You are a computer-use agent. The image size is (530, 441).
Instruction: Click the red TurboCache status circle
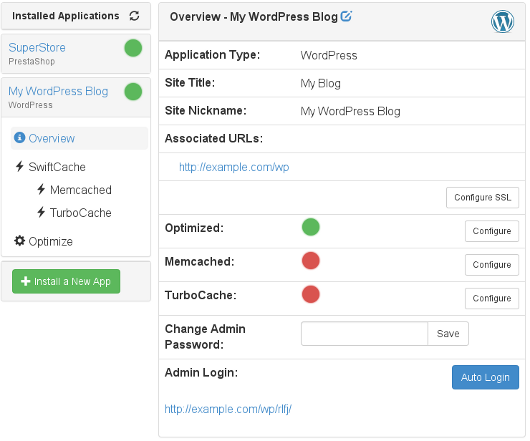[311, 294]
